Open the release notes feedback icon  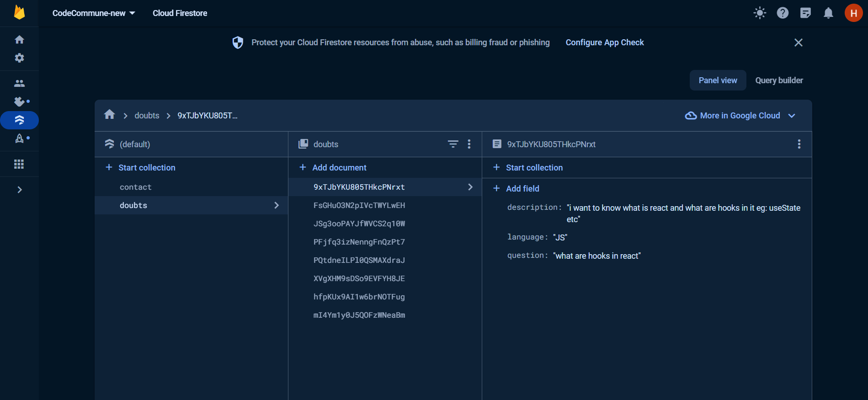tap(805, 13)
